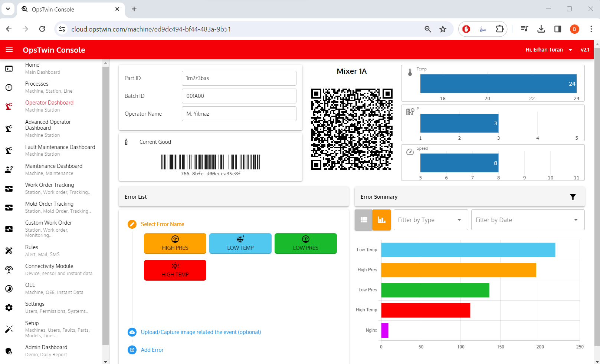Click inside the Operator Name field
The height and width of the screenshot is (364, 600).
[x=239, y=114]
